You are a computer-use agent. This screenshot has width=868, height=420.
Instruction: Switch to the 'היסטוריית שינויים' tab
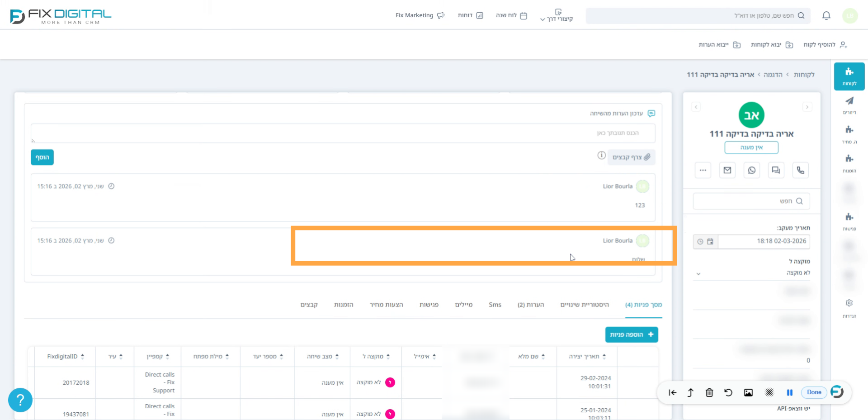click(584, 305)
